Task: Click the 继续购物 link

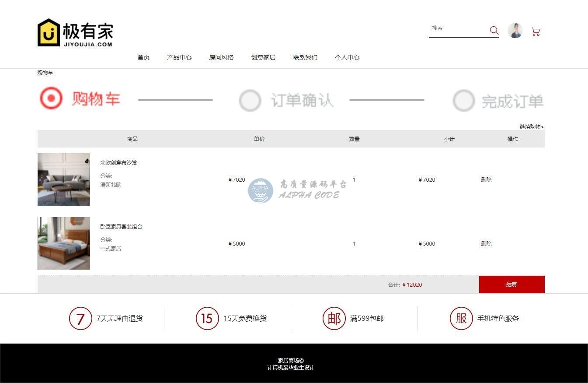Action: (531, 127)
